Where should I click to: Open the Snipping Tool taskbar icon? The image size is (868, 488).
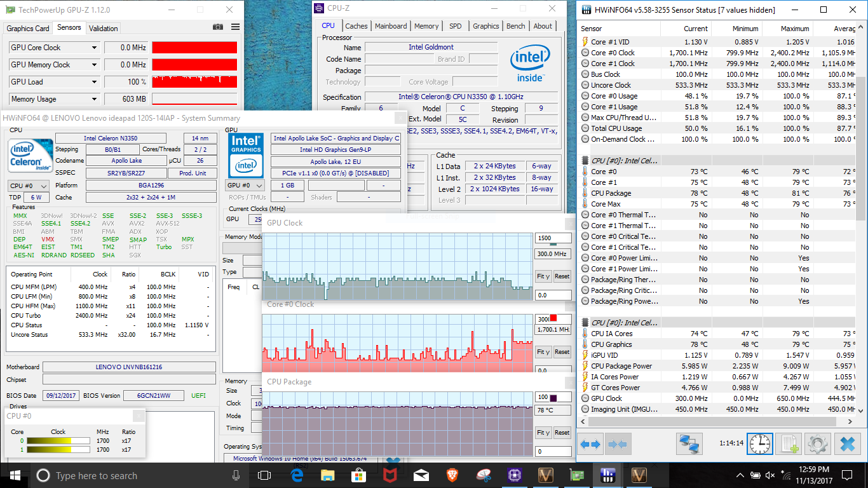[483, 475]
